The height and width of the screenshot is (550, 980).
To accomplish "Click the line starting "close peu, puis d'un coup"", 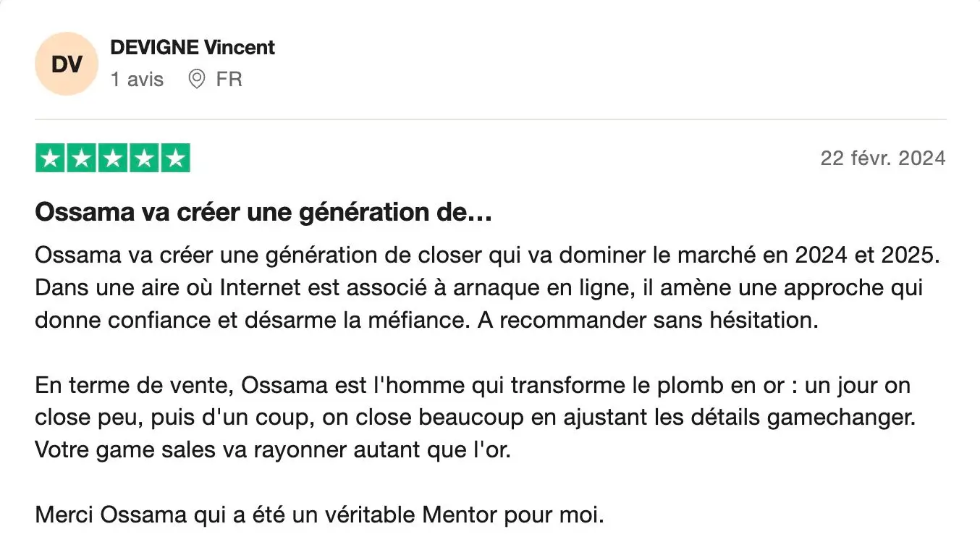I will click(475, 418).
